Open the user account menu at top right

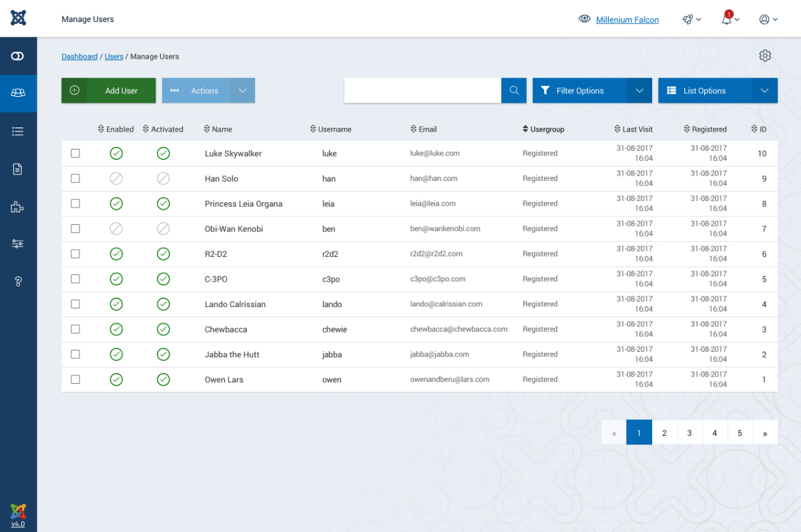point(768,19)
